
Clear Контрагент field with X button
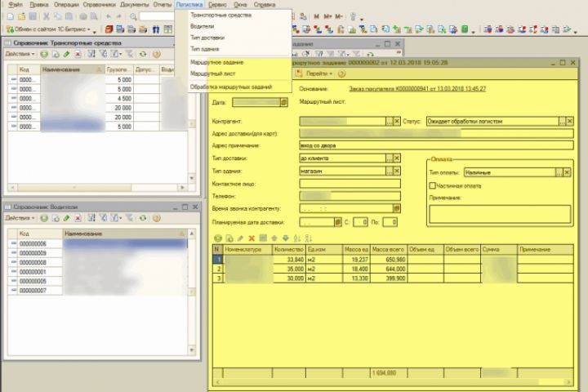397,121
